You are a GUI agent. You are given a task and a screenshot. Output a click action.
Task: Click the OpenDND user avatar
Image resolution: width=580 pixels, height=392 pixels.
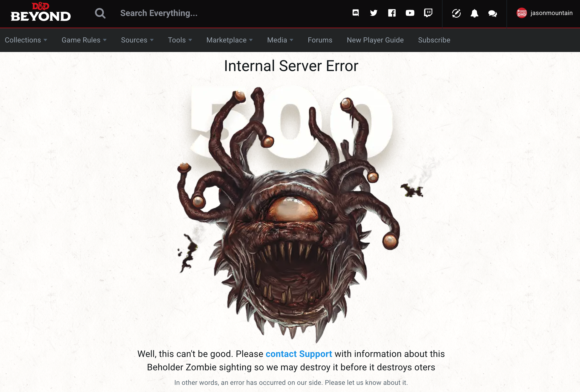pos(522,13)
